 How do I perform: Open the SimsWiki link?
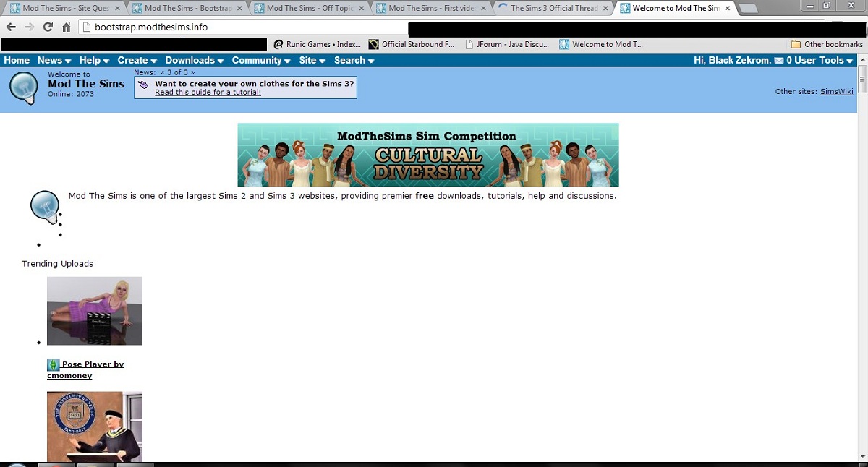click(836, 92)
